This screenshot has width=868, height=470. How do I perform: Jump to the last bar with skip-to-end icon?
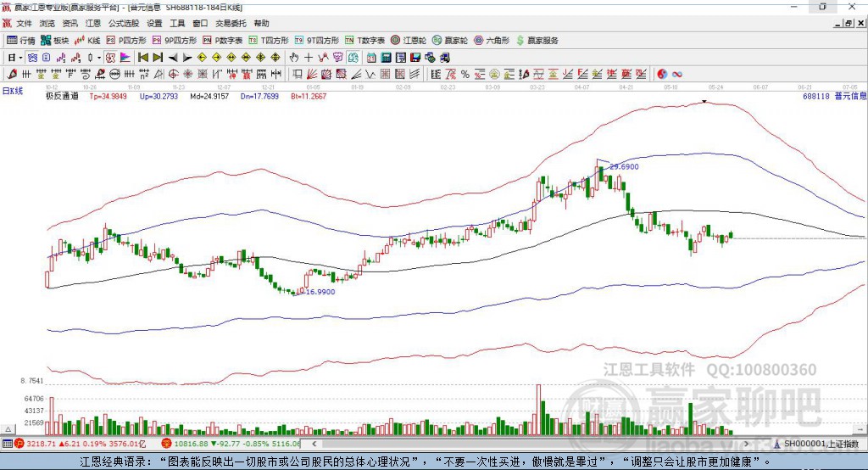pyautogui.click(x=158, y=58)
